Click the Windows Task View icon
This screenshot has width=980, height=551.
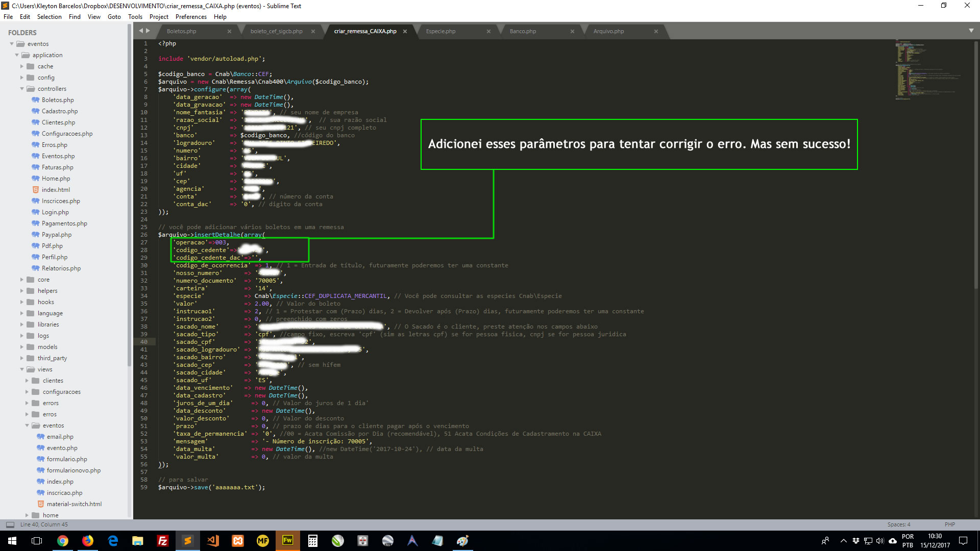point(37,541)
